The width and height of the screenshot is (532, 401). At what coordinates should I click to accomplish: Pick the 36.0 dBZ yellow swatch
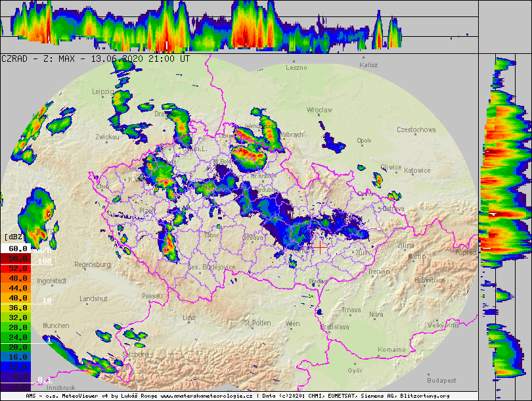click(x=16, y=308)
